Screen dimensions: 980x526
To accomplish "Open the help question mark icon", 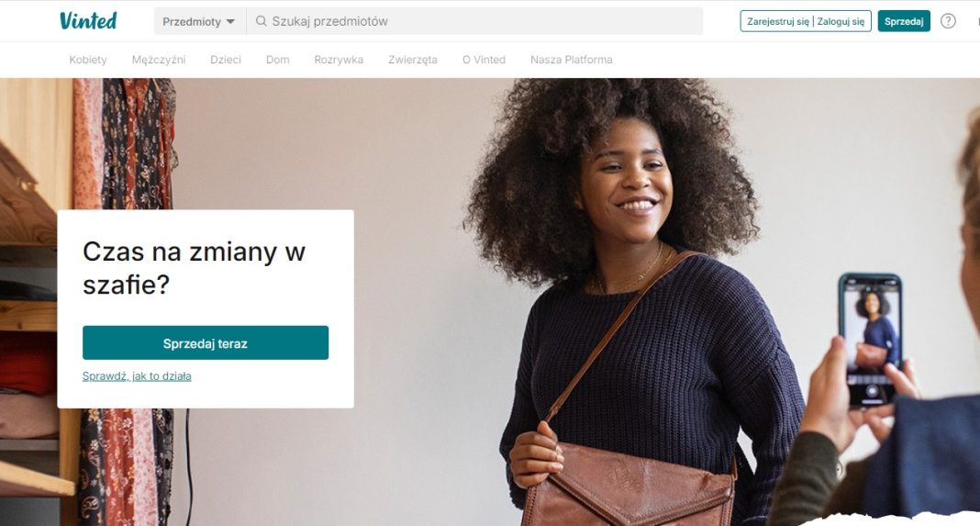I will [948, 21].
